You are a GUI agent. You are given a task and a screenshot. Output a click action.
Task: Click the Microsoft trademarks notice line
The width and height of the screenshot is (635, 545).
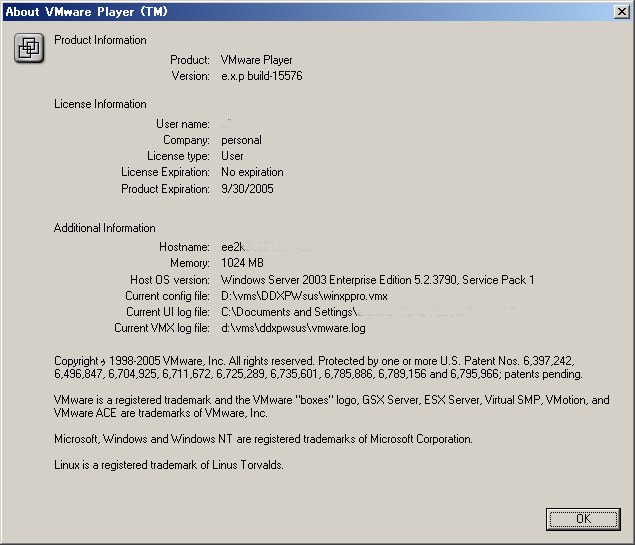click(x=263, y=439)
